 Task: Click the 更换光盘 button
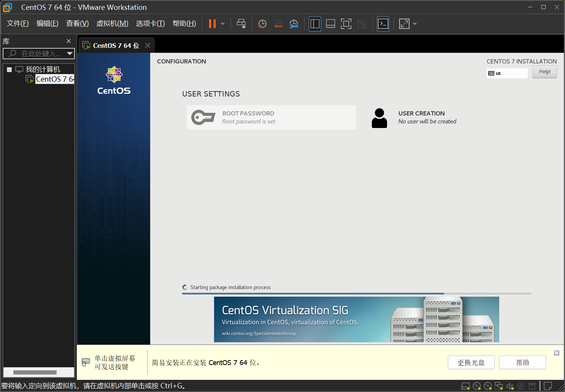click(x=471, y=362)
